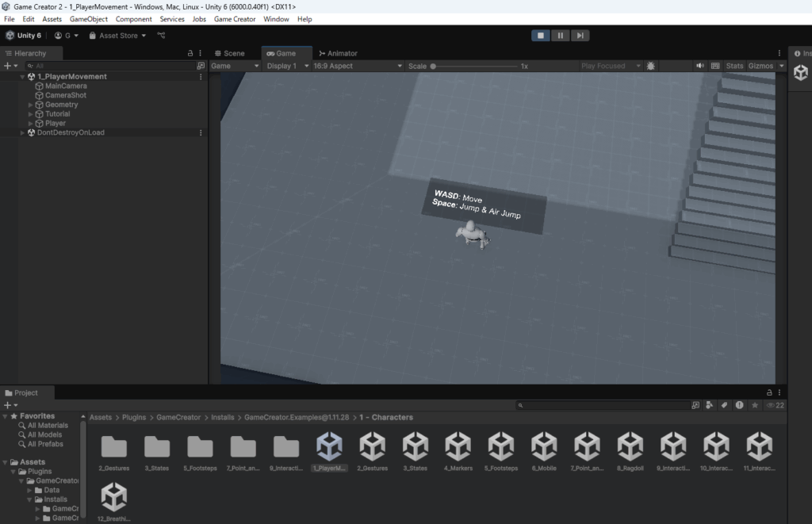
Task: Click the Search by Label tag icon
Action: 724,405
